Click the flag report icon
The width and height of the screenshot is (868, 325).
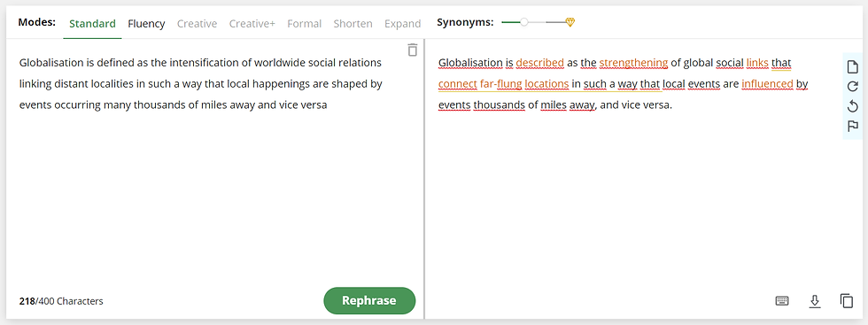click(x=852, y=126)
